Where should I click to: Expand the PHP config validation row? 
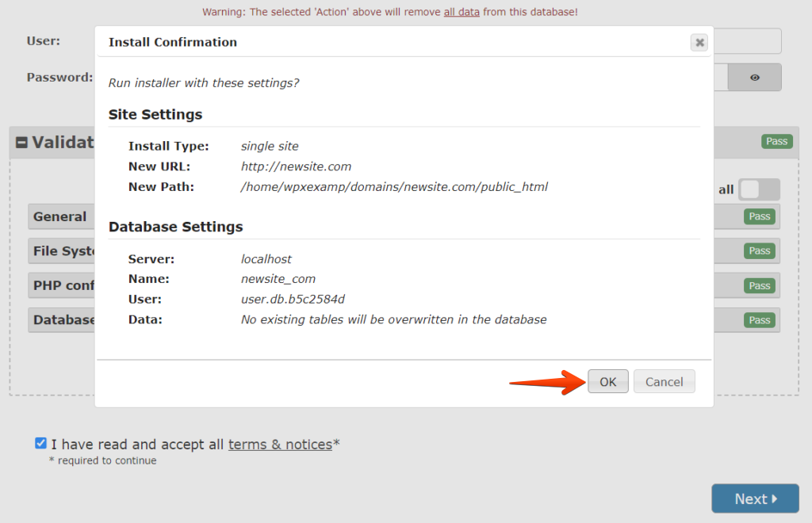point(63,285)
